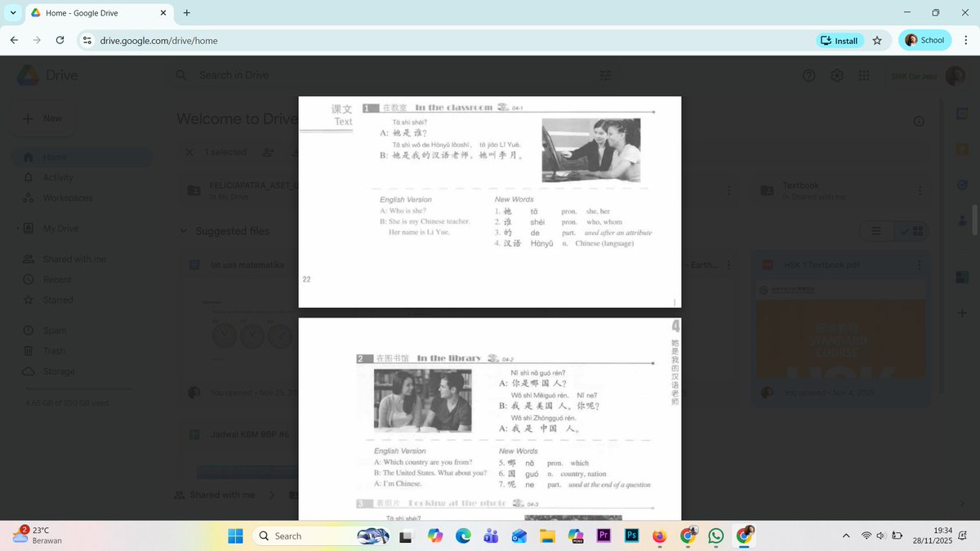Open the Windows Start menu
Screen dimensions: 980x551
point(235,535)
